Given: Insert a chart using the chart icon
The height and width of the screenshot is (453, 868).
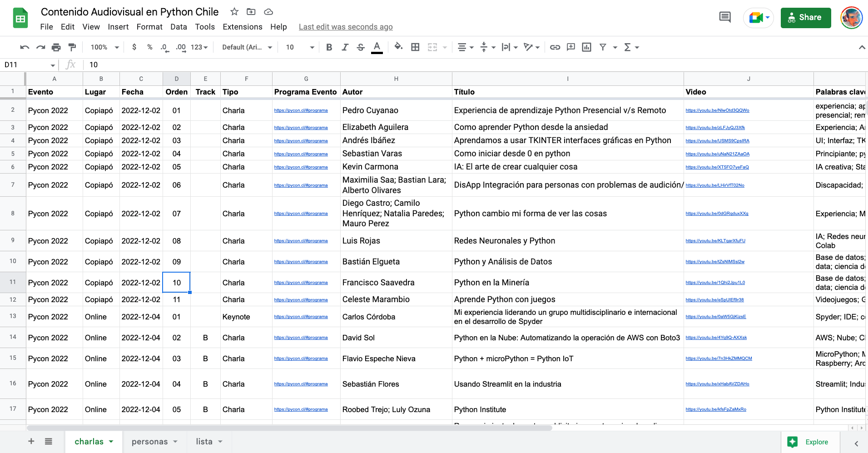Looking at the screenshot, I should pos(586,47).
